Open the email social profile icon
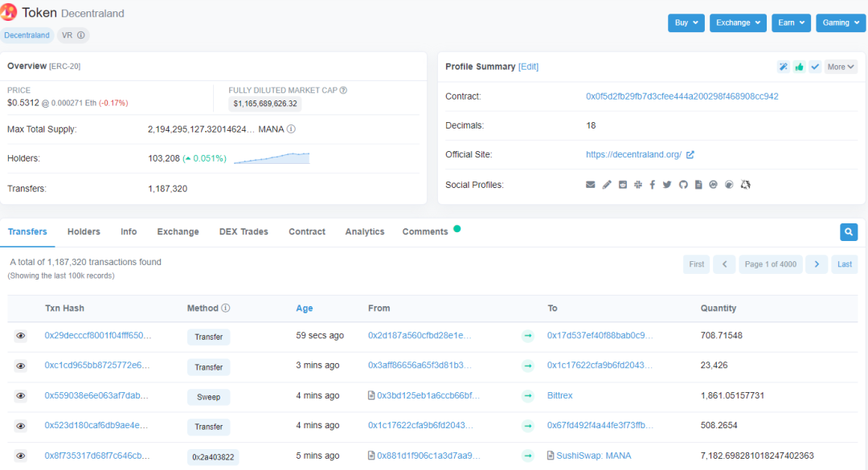This screenshot has width=868, height=470. 591,185
